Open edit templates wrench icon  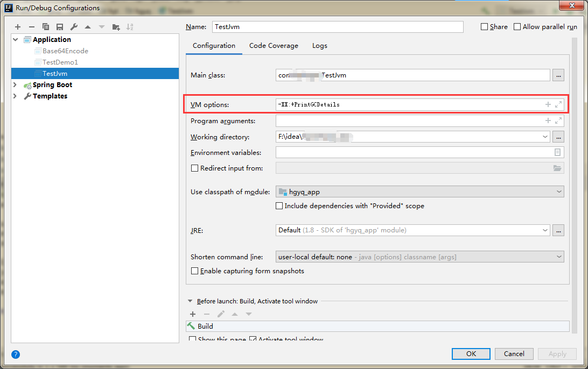tap(74, 27)
